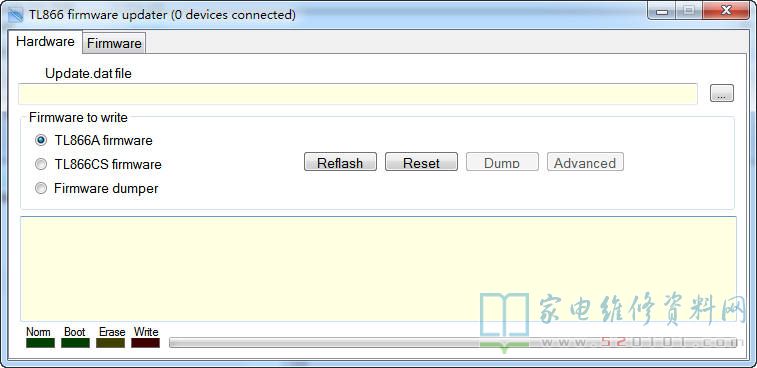Focus the Update.dat file path field

358,94
